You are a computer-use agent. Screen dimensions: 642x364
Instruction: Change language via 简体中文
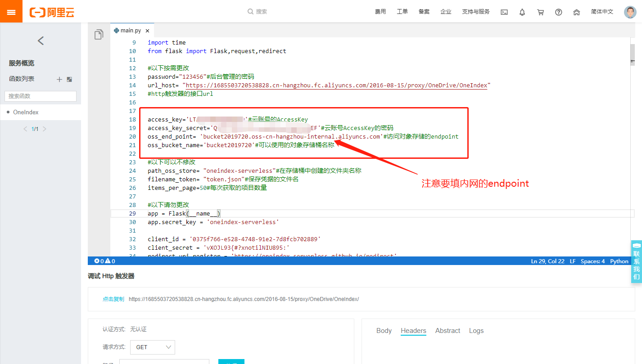coord(602,12)
